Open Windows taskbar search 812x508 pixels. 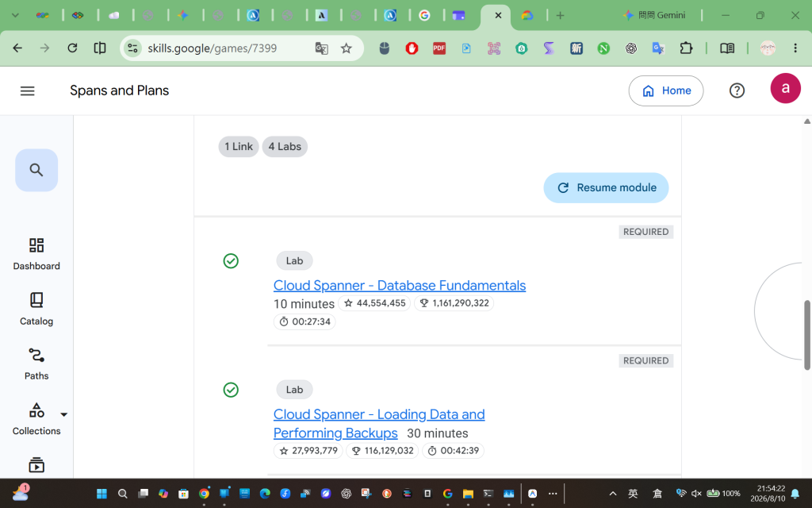pos(123,494)
